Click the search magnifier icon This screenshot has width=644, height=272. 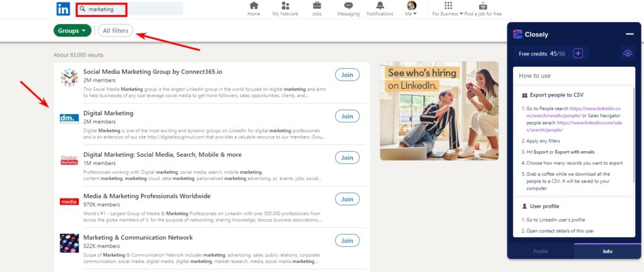coord(82,9)
